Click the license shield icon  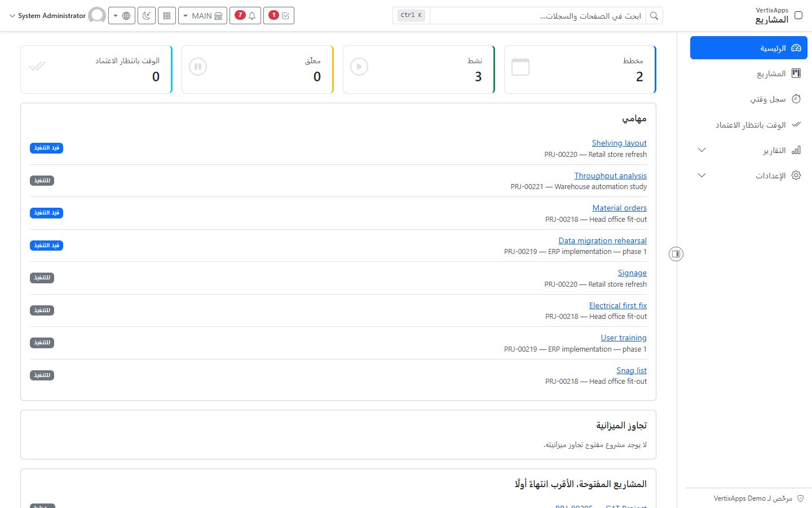coord(800,498)
